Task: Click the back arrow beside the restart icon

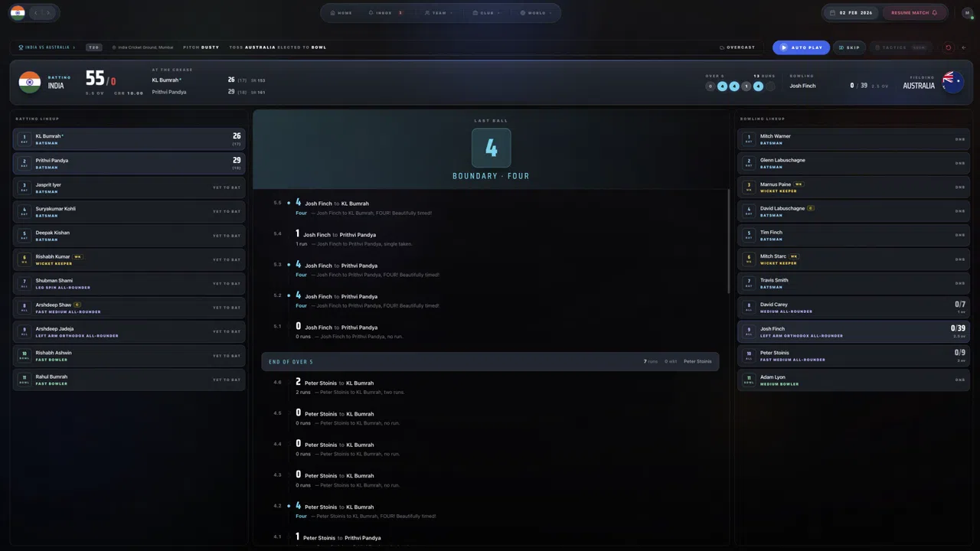Action: tap(963, 47)
